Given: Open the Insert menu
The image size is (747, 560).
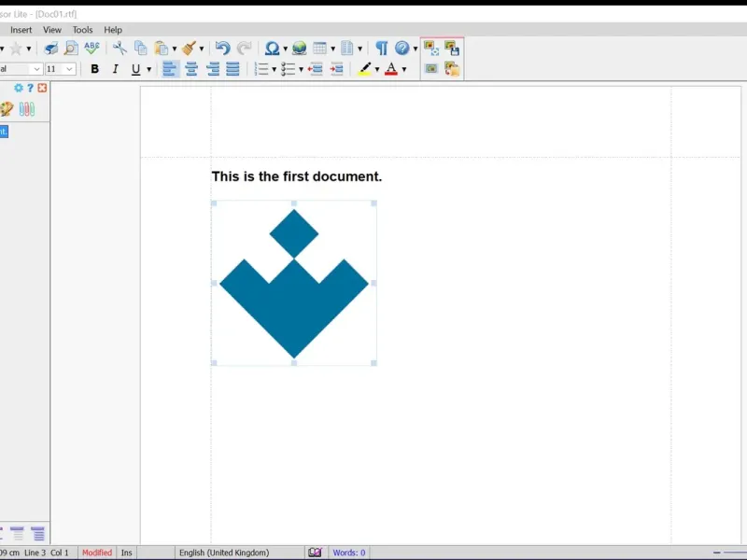Looking at the screenshot, I should tap(21, 30).
